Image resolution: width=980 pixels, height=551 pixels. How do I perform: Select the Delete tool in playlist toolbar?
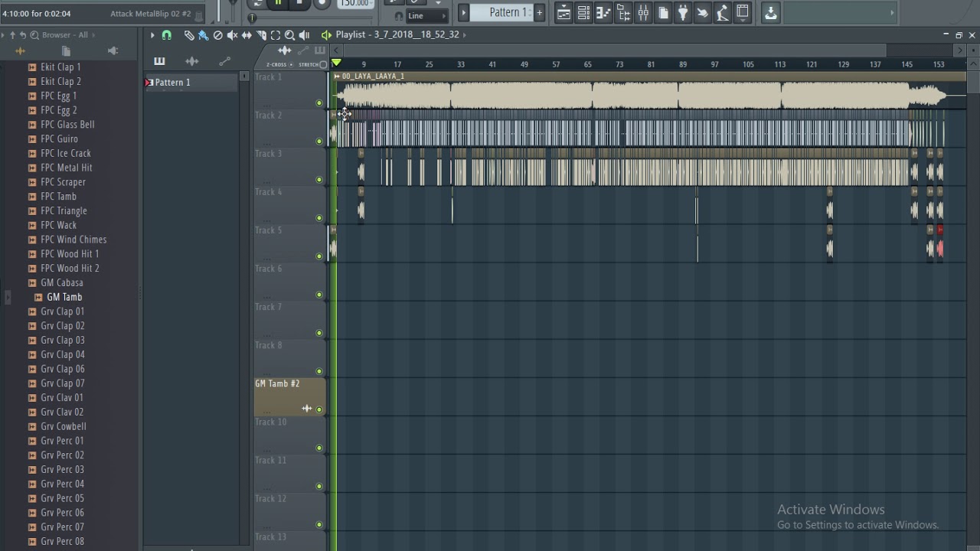(217, 34)
